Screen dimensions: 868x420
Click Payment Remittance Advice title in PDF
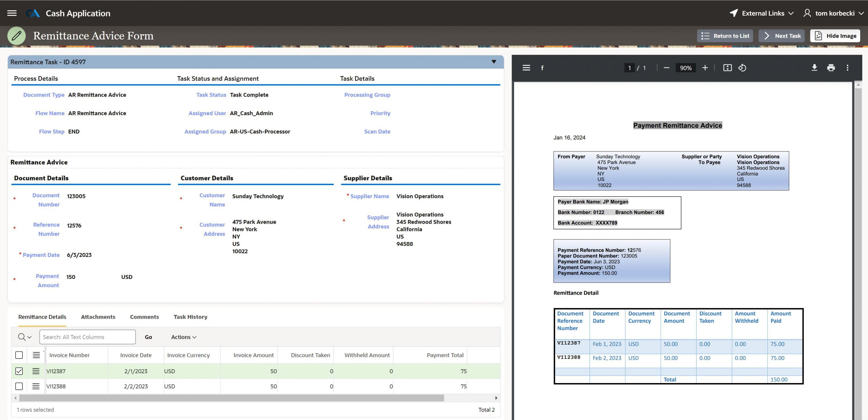[677, 125]
